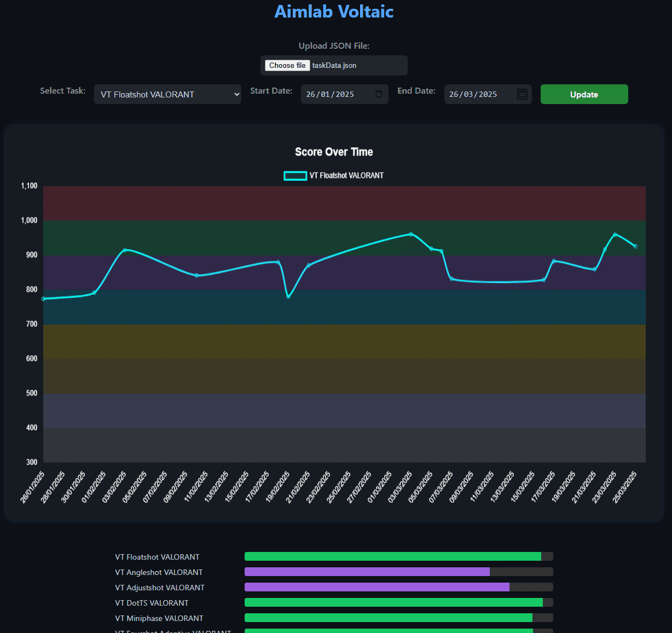
Task: Click the Score Over Time chart title
Action: click(x=334, y=152)
